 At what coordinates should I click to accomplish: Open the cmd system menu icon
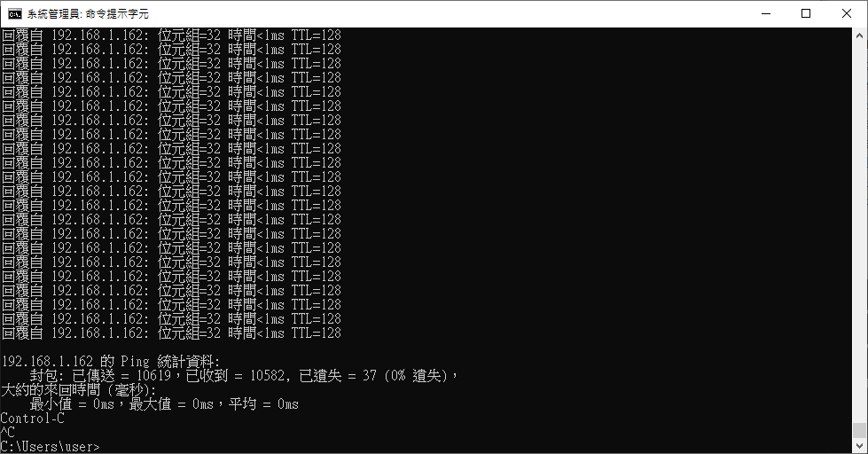[15, 14]
